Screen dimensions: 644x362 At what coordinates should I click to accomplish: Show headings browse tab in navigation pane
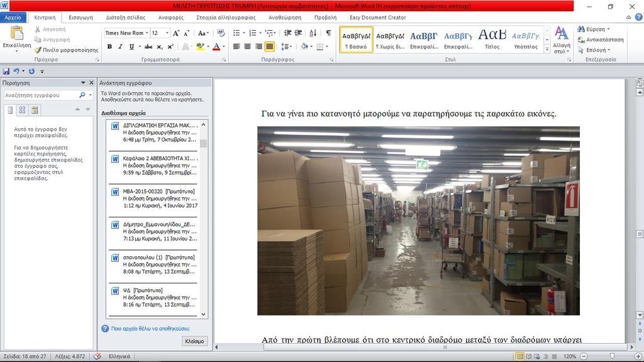click(10, 109)
